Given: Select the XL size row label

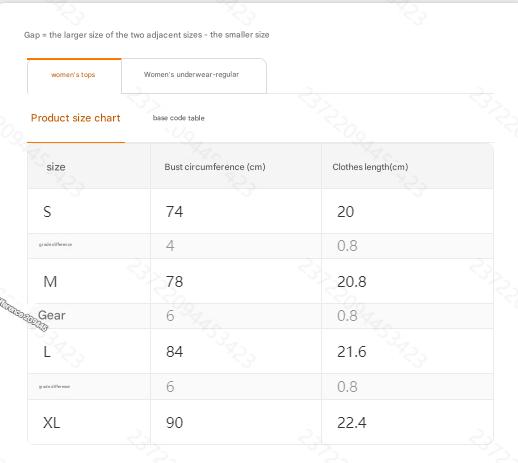Looking at the screenshot, I should click(x=52, y=423).
